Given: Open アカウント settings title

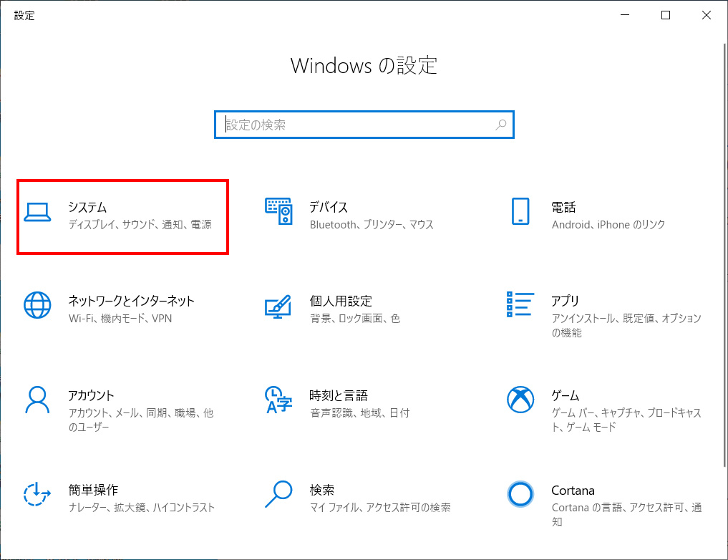Looking at the screenshot, I should click(x=91, y=395).
